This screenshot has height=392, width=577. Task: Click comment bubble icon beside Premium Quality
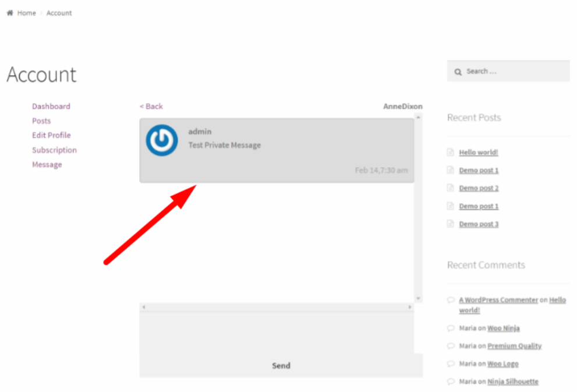click(451, 345)
